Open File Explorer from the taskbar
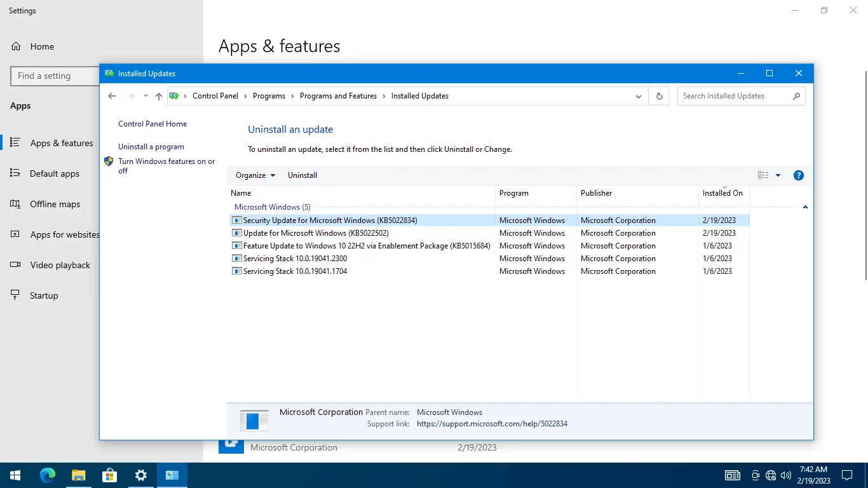The height and width of the screenshot is (488, 868). (78, 475)
